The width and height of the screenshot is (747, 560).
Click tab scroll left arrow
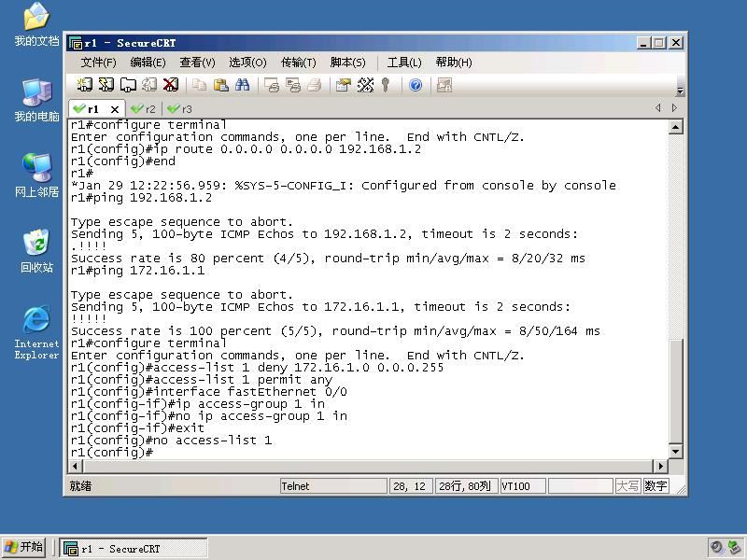click(x=658, y=108)
